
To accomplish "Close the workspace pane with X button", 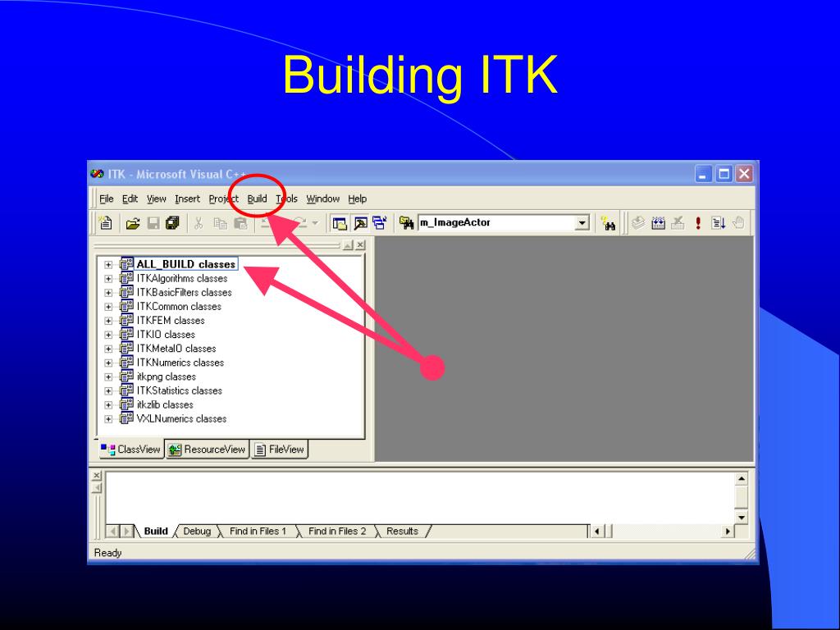I will [361, 244].
